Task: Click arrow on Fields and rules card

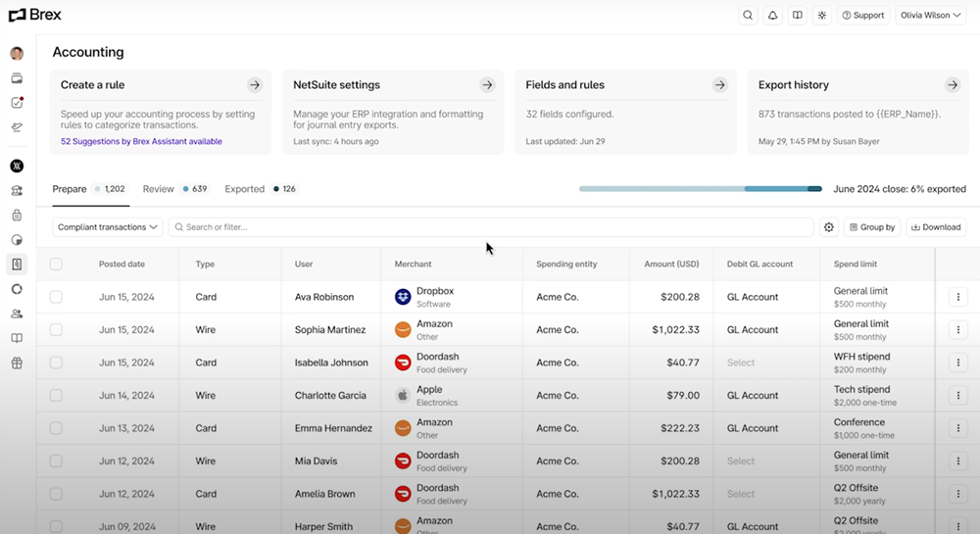Action: pyautogui.click(x=720, y=85)
